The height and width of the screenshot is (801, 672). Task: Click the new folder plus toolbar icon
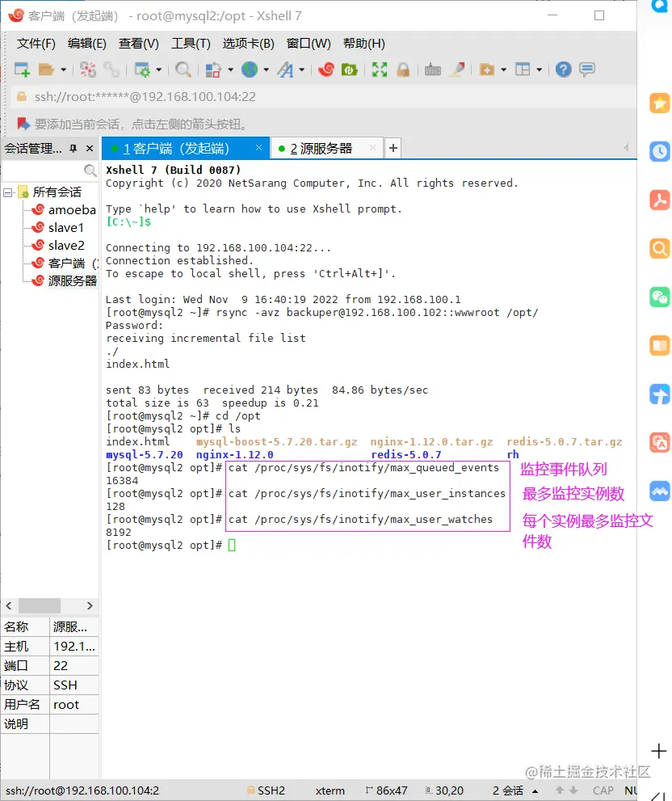tap(487, 70)
